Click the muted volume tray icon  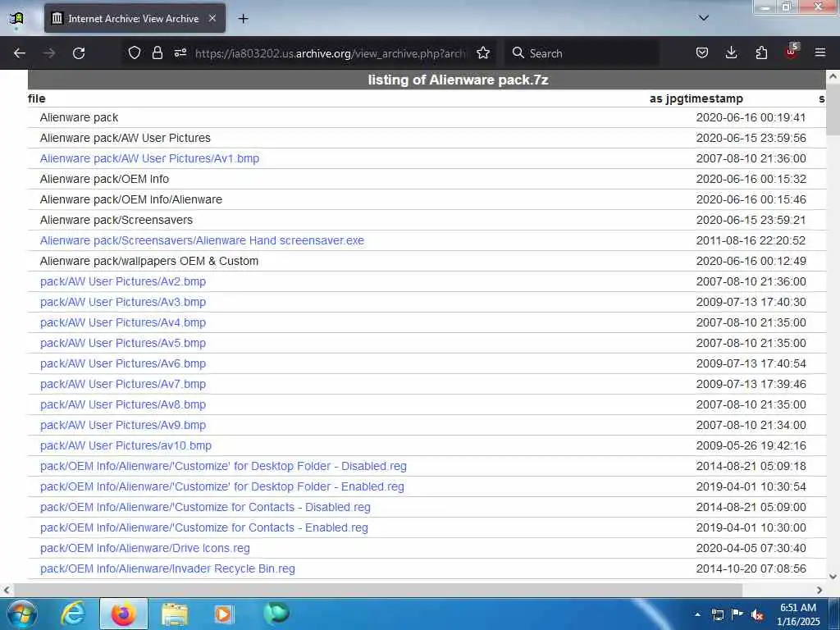tap(757, 614)
